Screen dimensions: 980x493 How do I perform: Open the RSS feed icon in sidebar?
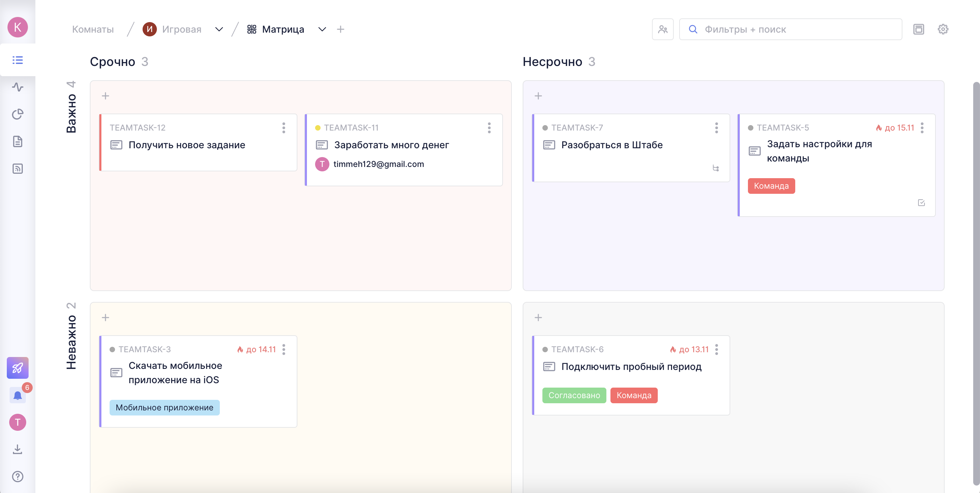17,168
